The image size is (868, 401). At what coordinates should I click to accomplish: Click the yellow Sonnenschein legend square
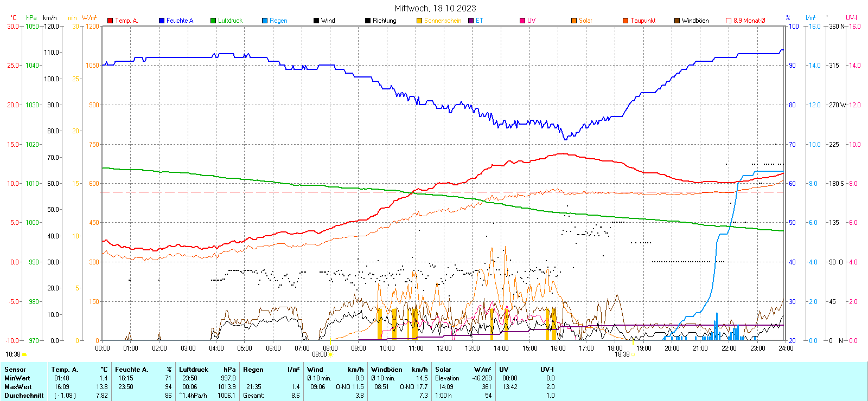pos(419,21)
